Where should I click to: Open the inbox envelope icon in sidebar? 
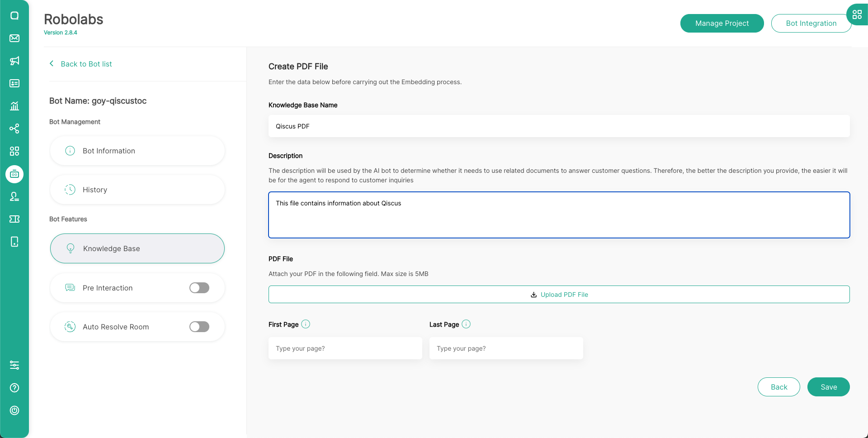click(14, 38)
